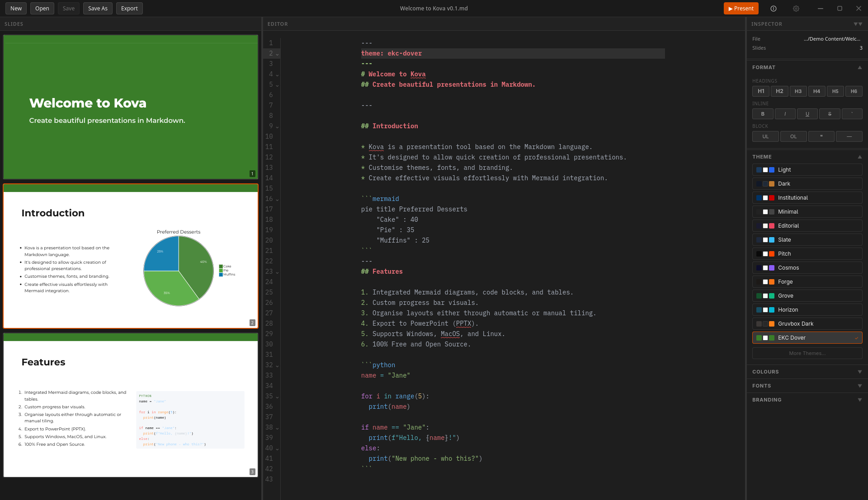Click the Export button
The height and width of the screenshot is (500, 868).
[129, 8]
